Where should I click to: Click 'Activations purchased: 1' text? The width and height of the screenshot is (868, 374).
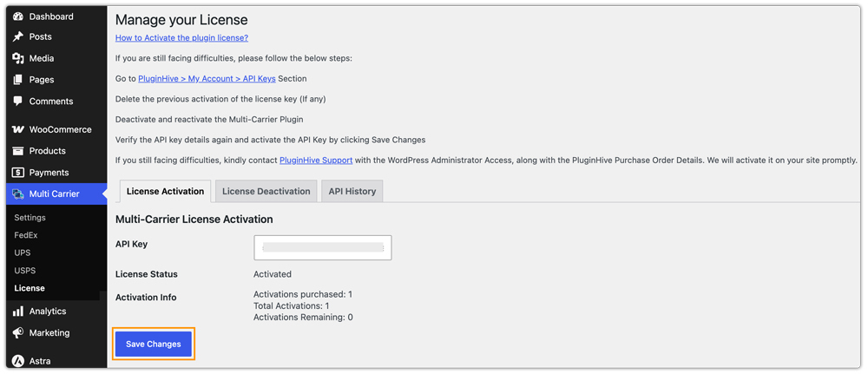[303, 294]
